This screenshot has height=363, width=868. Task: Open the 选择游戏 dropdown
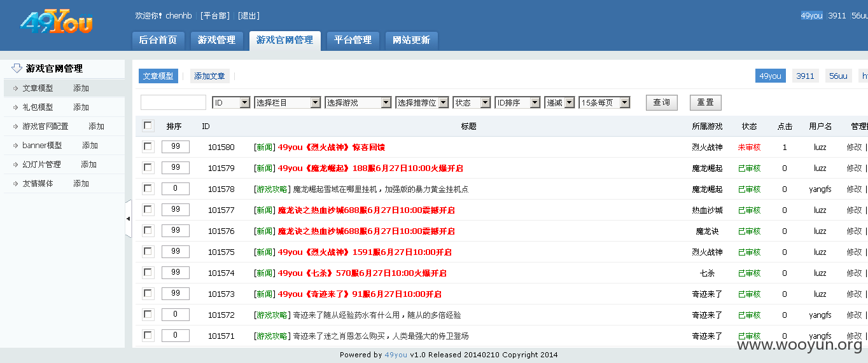coord(358,102)
